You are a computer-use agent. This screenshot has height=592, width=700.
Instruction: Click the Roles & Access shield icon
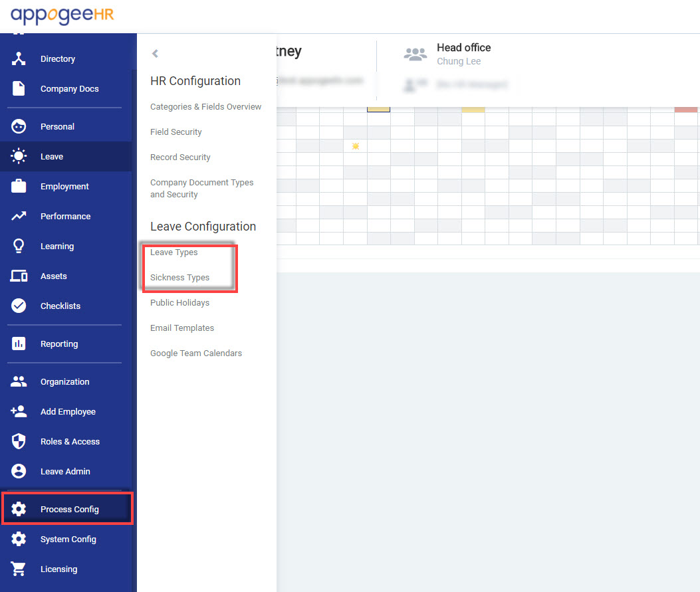[19, 441]
